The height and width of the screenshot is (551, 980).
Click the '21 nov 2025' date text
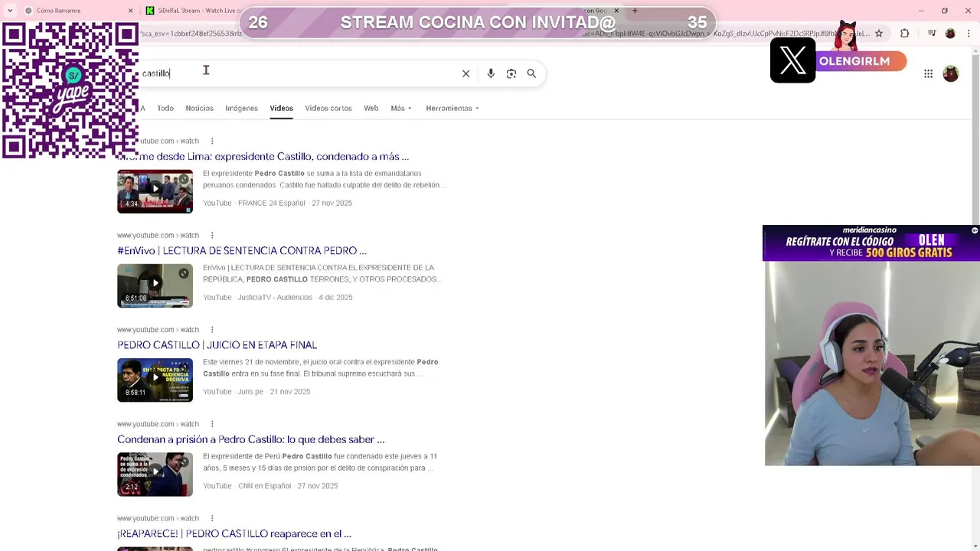289,392
